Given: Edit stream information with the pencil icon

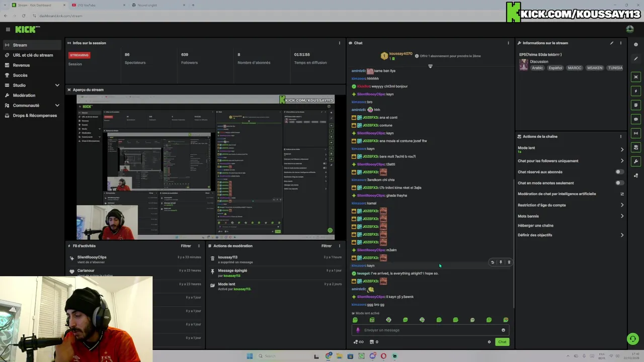Looking at the screenshot, I should click(x=612, y=43).
